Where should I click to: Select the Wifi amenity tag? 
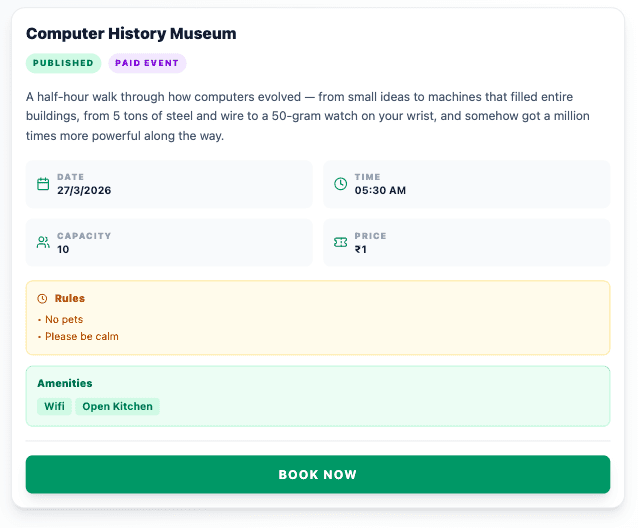click(54, 406)
